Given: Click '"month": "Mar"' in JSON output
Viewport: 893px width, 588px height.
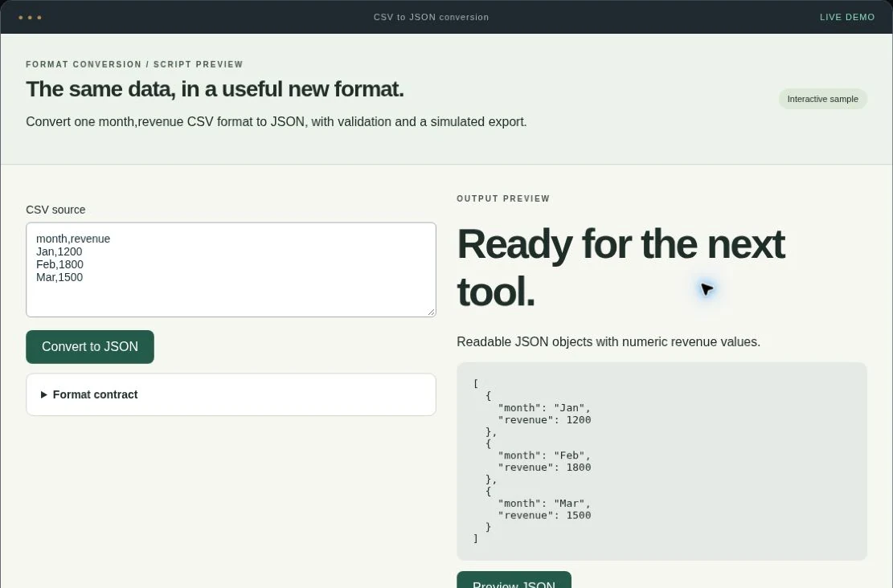Looking at the screenshot, I should (x=542, y=503).
